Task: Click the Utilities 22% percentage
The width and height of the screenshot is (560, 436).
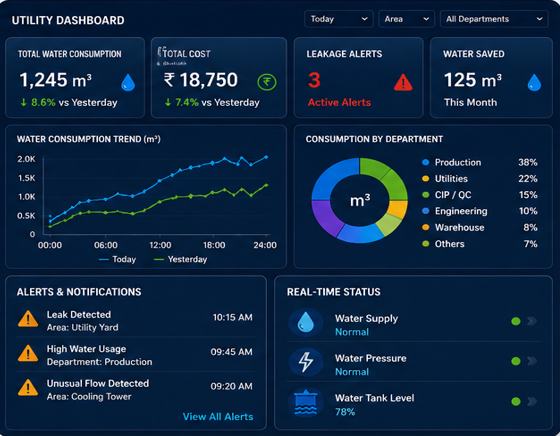Action: [528, 179]
